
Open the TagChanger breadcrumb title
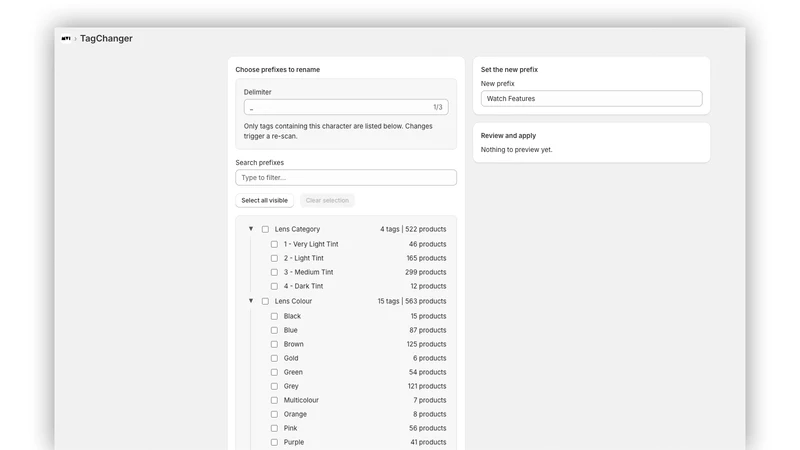coord(106,38)
